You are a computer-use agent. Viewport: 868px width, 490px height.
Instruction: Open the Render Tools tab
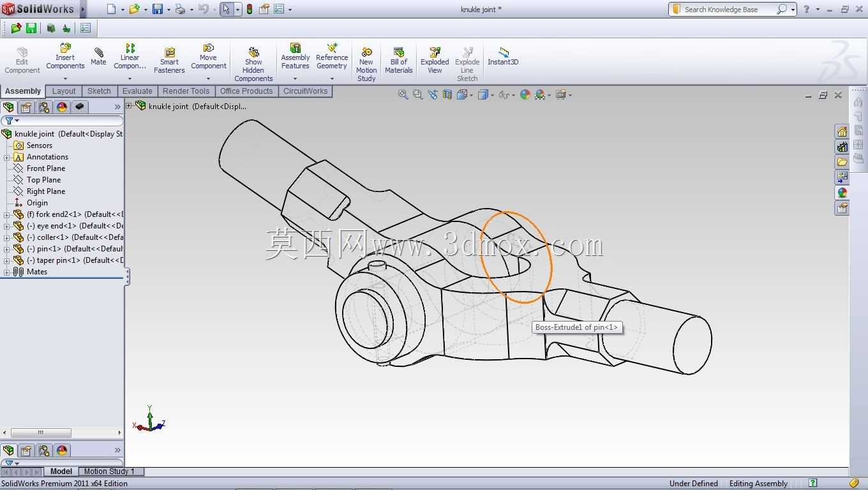point(186,91)
